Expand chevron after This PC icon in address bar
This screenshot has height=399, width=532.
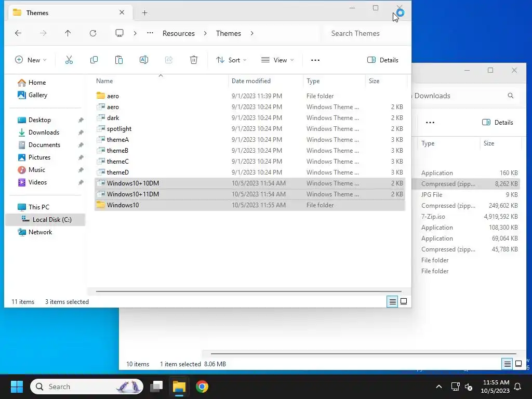[x=135, y=33]
